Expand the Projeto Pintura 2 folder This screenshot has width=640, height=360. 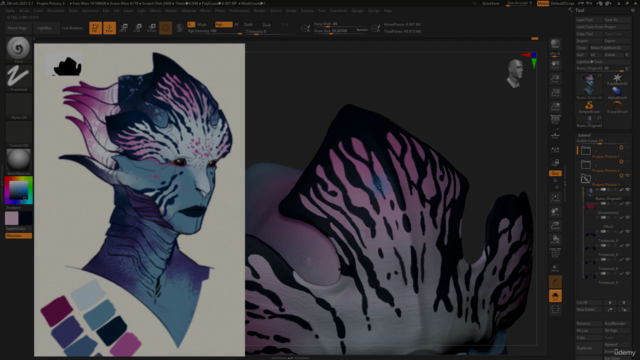(586, 164)
